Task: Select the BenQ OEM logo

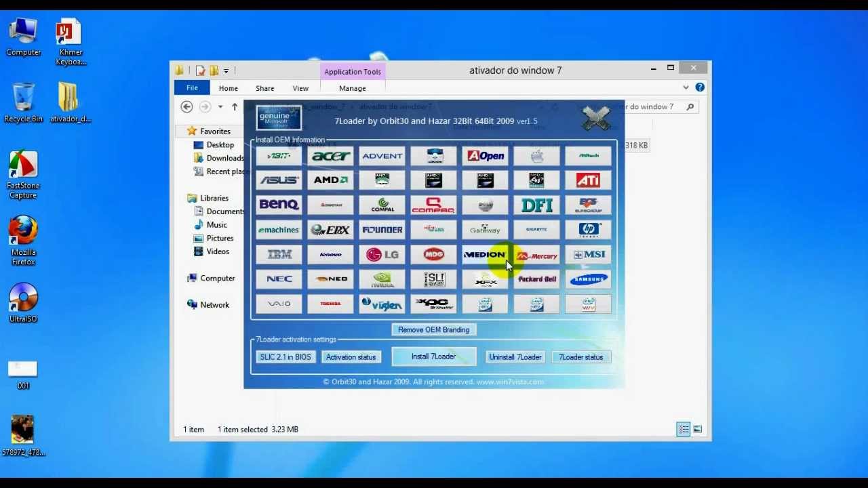Action: pyautogui.click(x=279, y=205)
